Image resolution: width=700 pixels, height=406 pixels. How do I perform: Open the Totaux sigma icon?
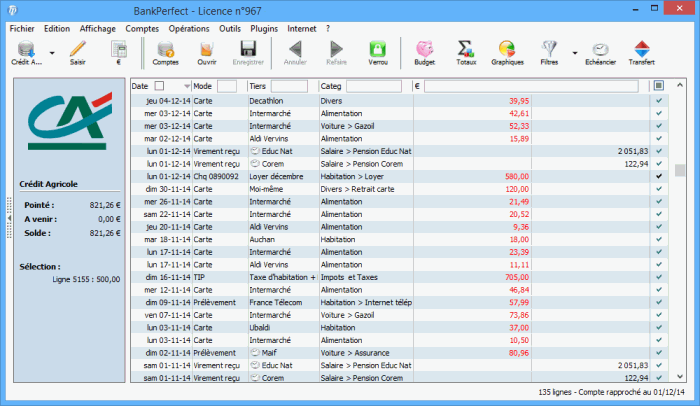coord(466,49)
